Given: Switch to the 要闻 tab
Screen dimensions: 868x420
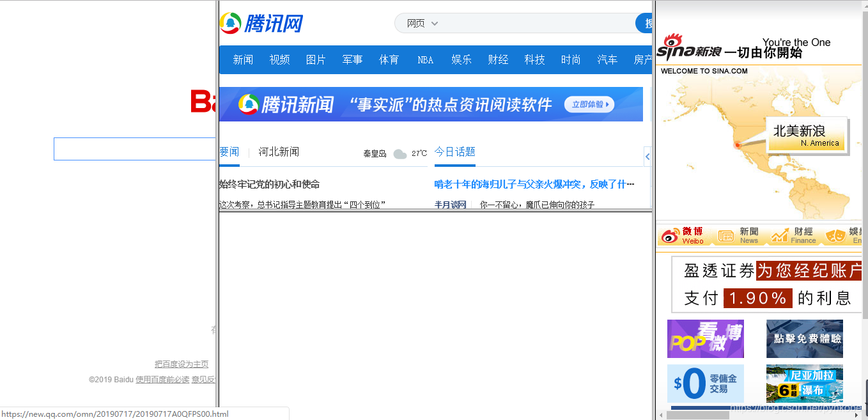Looking at the screenshot, I should coord(229,152).
